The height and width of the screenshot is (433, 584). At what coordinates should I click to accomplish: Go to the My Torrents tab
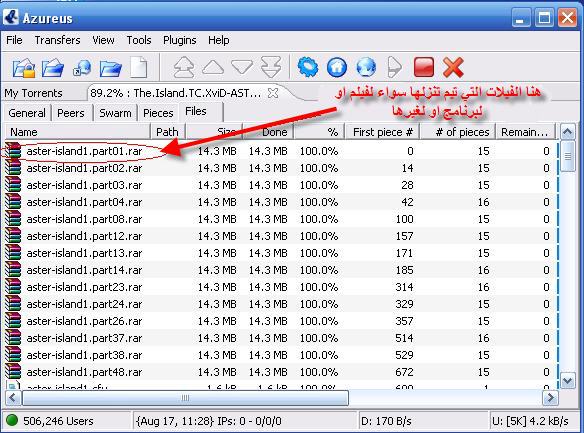pyautogui.click(x=34, y=93)
